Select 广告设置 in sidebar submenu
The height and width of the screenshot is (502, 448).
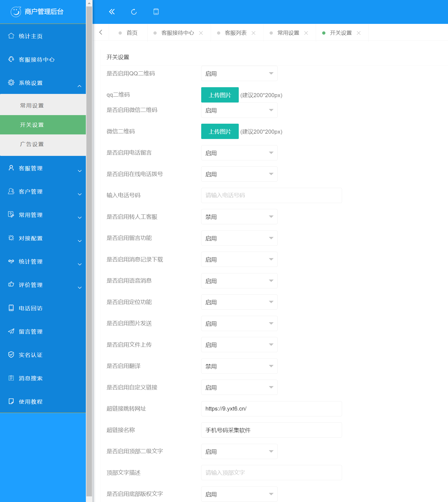[43, 144]
